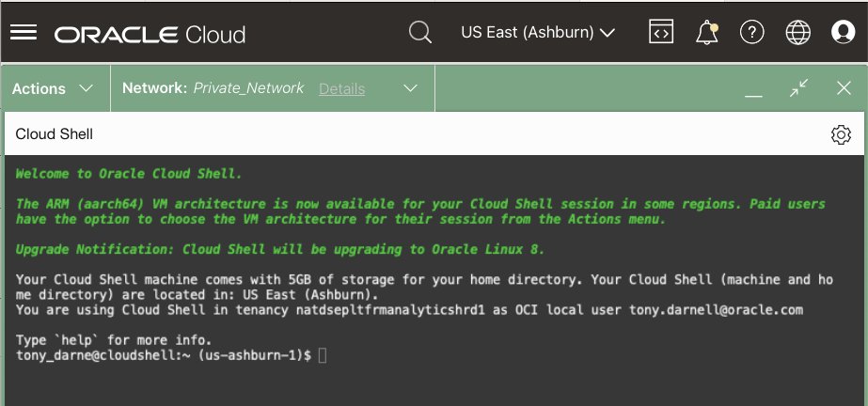Open the network Details link

pyautogui.click(x=341, y=89)
